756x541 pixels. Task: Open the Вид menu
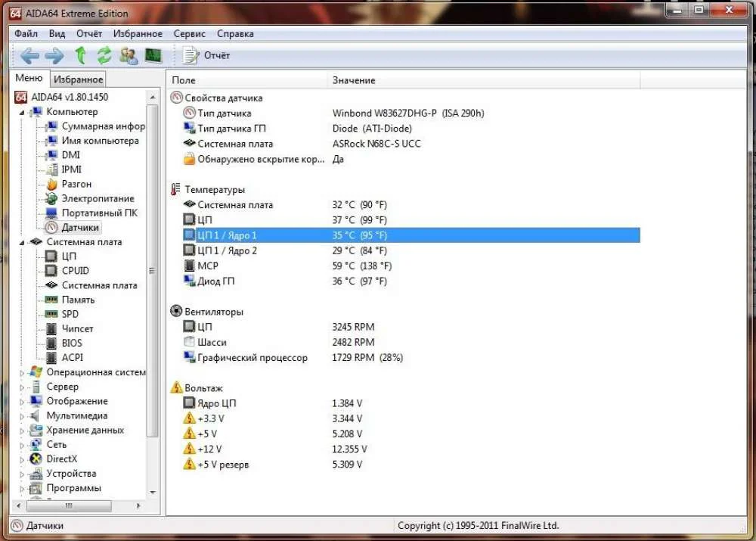pyautogui.click(x=57, y=34)
